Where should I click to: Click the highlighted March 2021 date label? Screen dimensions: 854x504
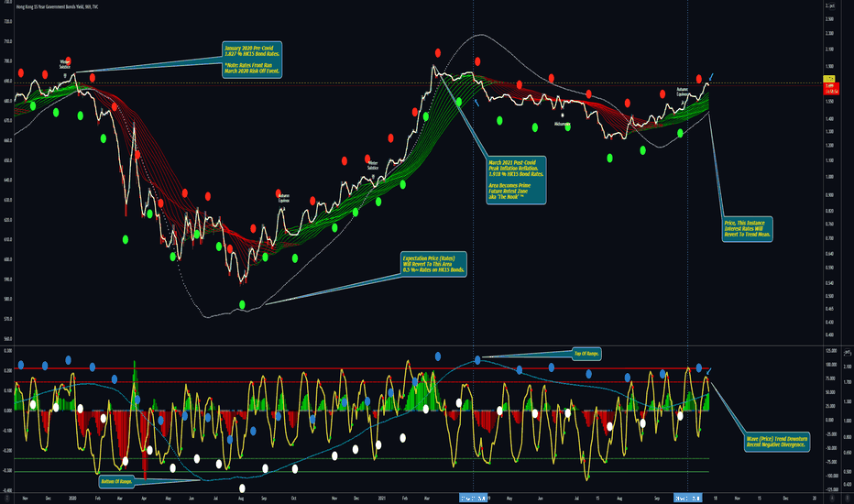(474, 498)
